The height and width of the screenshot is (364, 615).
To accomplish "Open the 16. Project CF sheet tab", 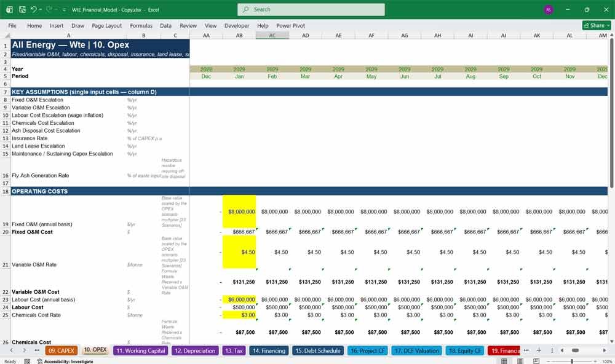I will click(x=368, y=350).
